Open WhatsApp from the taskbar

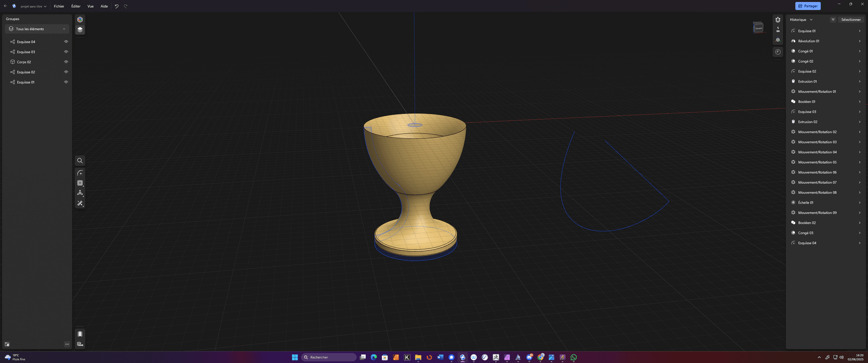click(574, 357)
